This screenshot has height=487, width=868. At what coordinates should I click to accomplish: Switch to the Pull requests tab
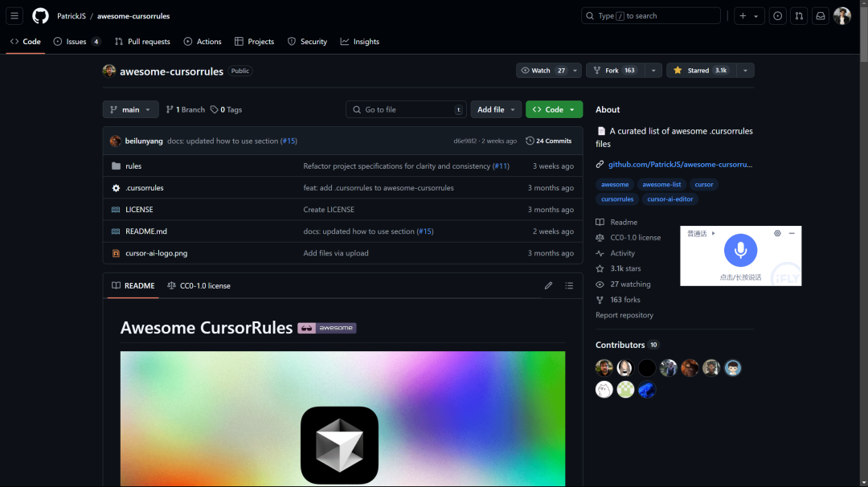(x=142, y=42)
